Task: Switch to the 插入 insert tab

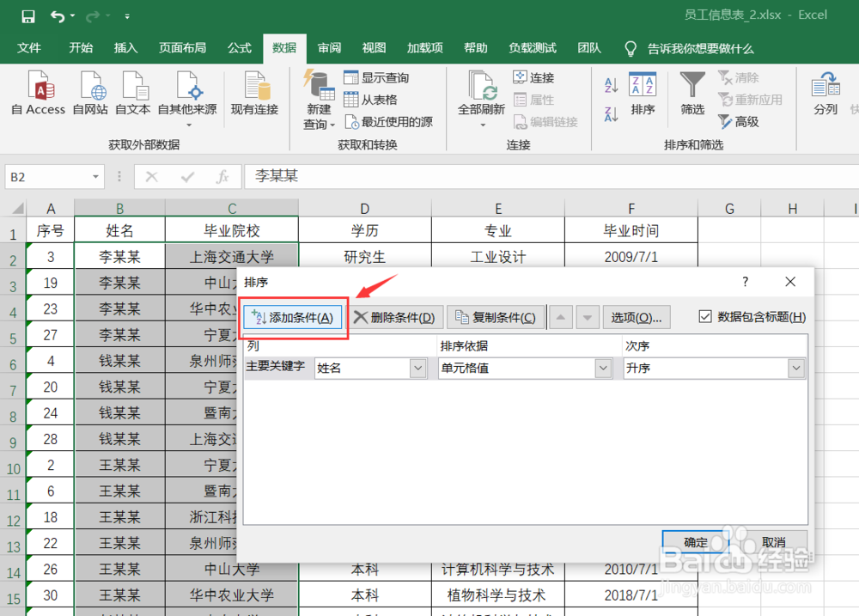Action: tap(125, 48)
